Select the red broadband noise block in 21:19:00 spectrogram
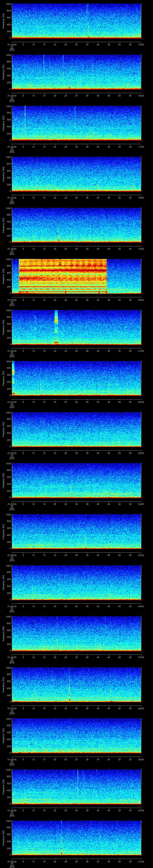Screen dimensions: 153x868 pyautogui.click(x=63, y=276)
